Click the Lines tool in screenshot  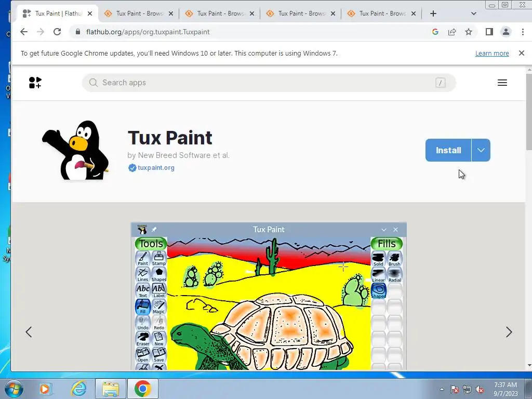(142, 275)
